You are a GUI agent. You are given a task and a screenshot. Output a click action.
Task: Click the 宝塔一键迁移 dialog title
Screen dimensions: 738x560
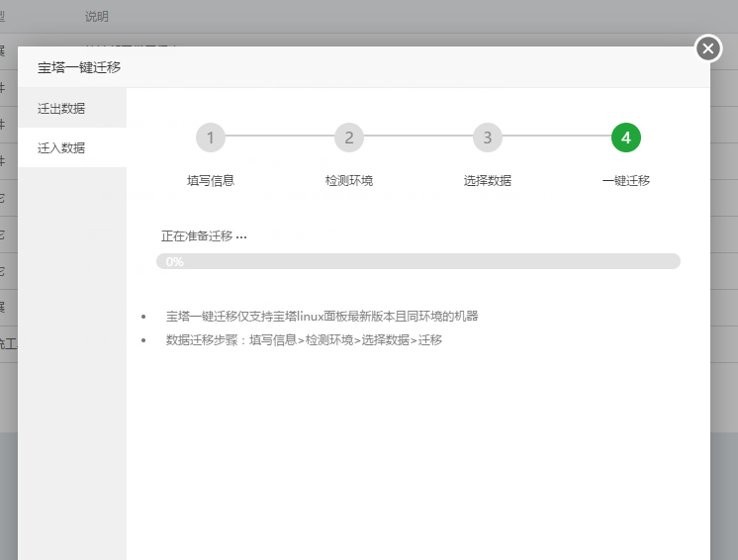(79, 67)
